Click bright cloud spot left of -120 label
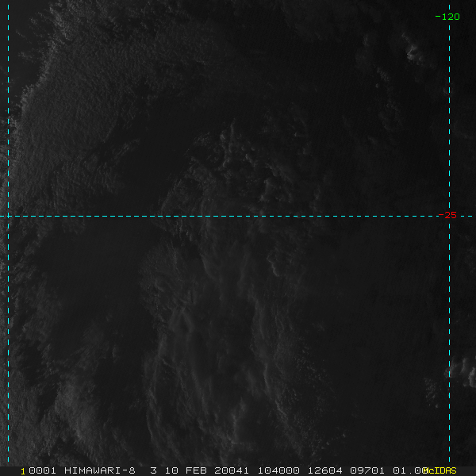476x476 pixels. point(413,52)
